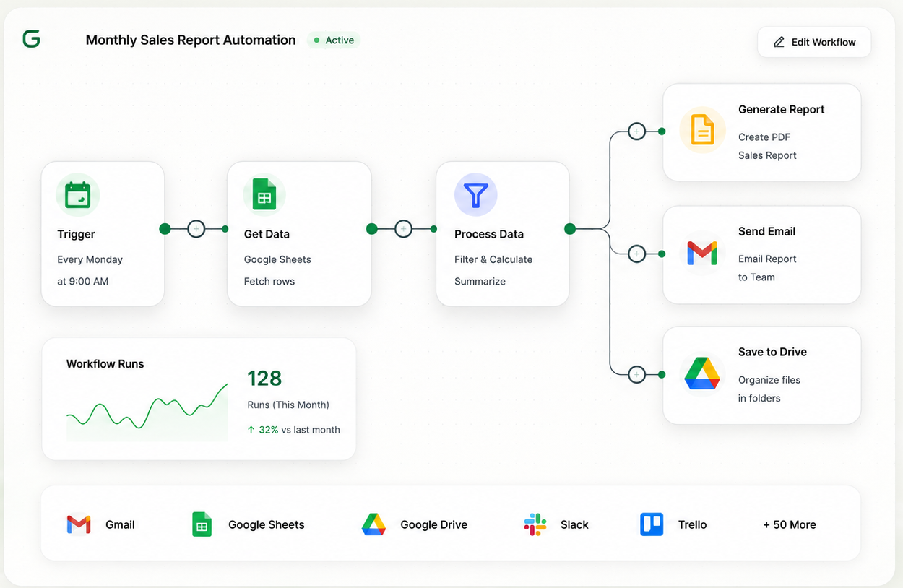
Task: Click the Google Drive label in integrations bar
Action: (434, 525)
